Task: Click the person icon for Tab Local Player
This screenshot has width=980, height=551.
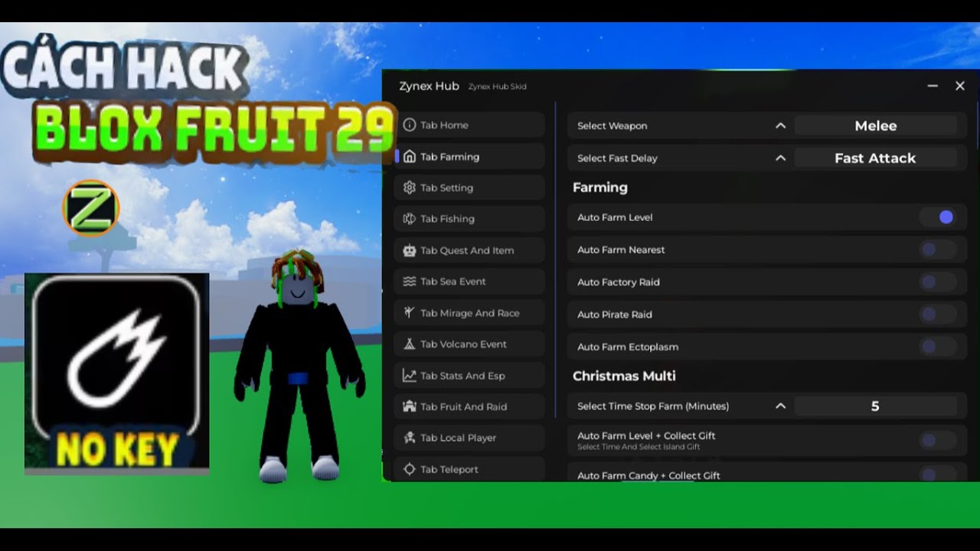Action: click(410, 438)
